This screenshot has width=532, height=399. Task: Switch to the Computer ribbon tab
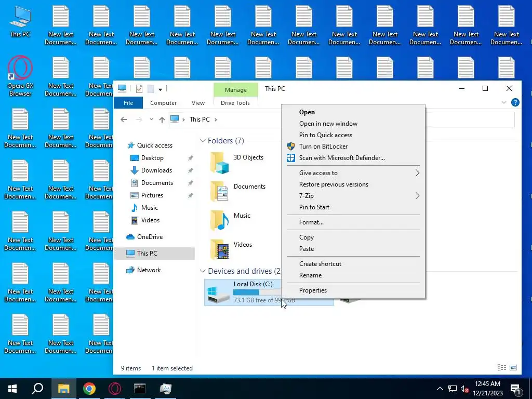(x=164, y=103)
